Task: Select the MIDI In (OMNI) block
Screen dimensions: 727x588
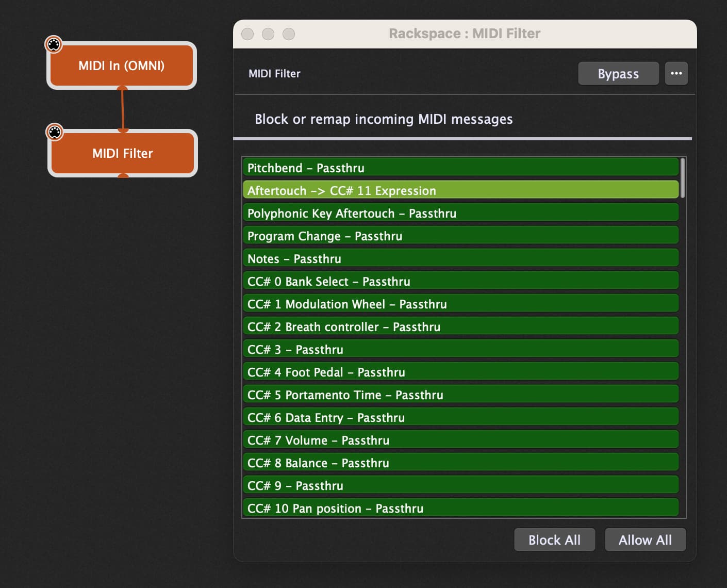Action: (122, 66)
